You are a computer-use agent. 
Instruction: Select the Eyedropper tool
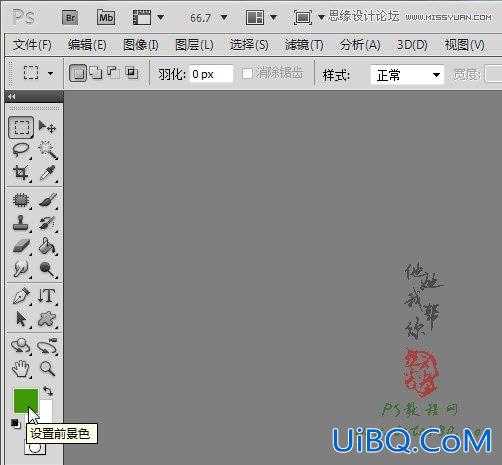click(x=47, y=173)
